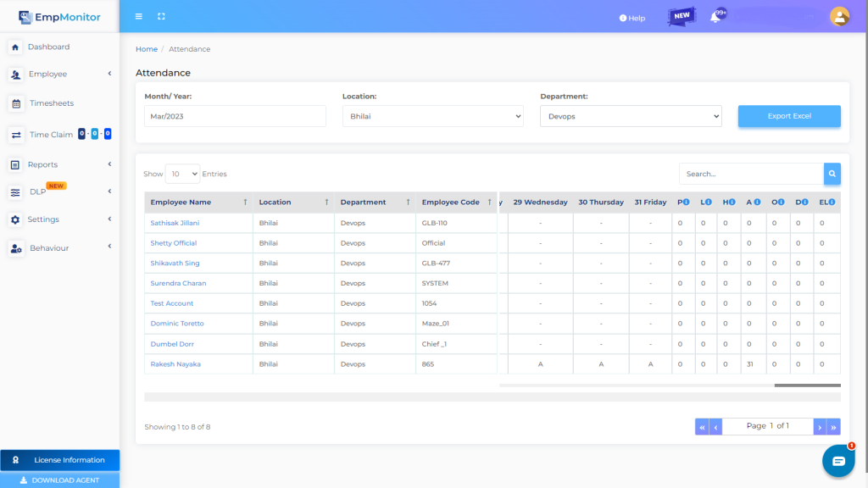Click the Export Excel button
Screen dimensions: 868x488
click(x=789, y=116)
